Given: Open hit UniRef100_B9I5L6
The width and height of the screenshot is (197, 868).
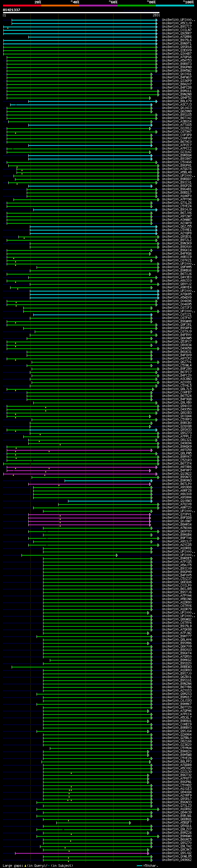Looking at the screenshot, I should 177,40.
